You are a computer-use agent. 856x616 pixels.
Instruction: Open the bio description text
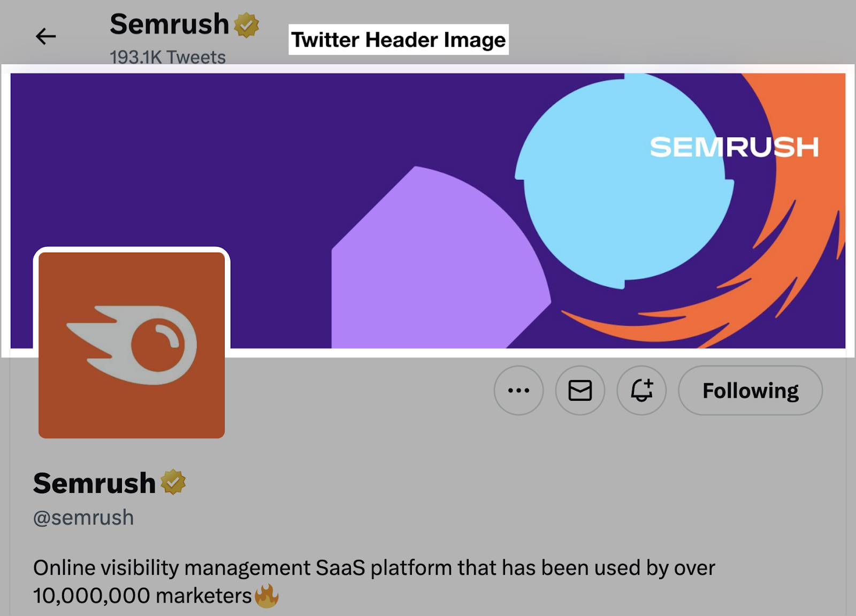tap(374, 568)
